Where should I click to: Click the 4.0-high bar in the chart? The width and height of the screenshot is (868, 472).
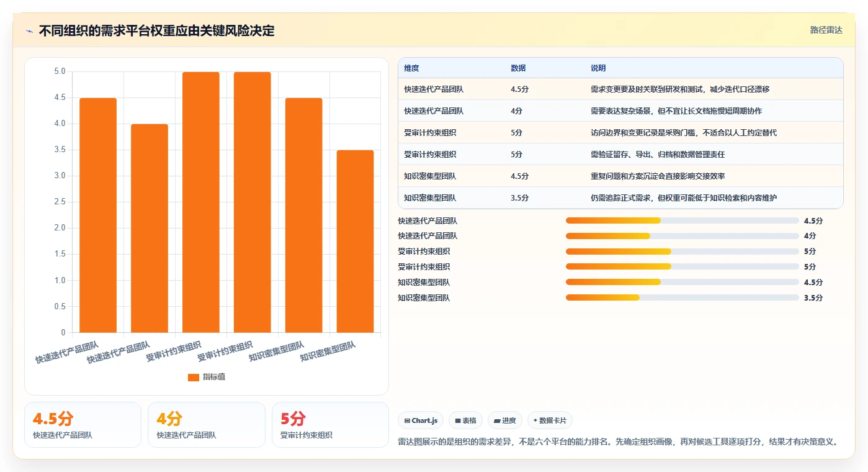tap(150, 228)
